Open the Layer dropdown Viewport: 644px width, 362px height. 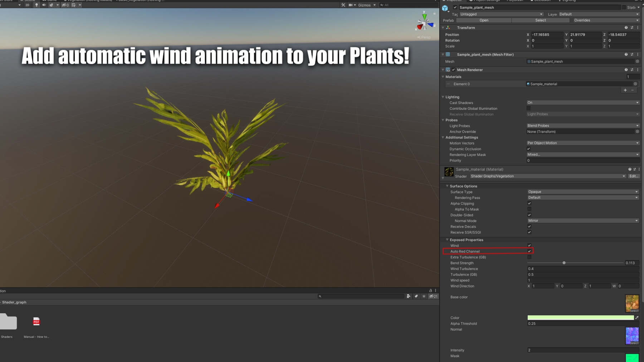point(599,14)
